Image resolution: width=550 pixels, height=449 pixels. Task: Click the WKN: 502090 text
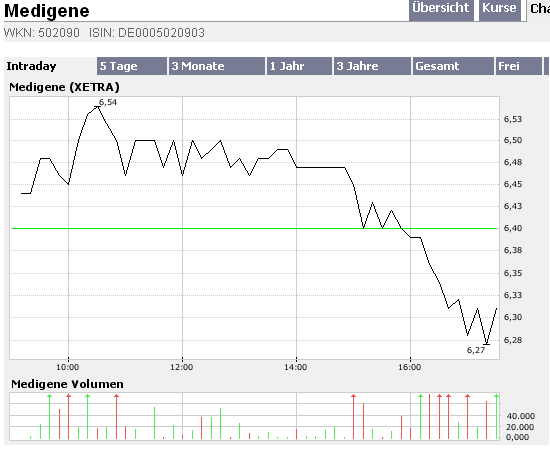click(x=42, y=33)
